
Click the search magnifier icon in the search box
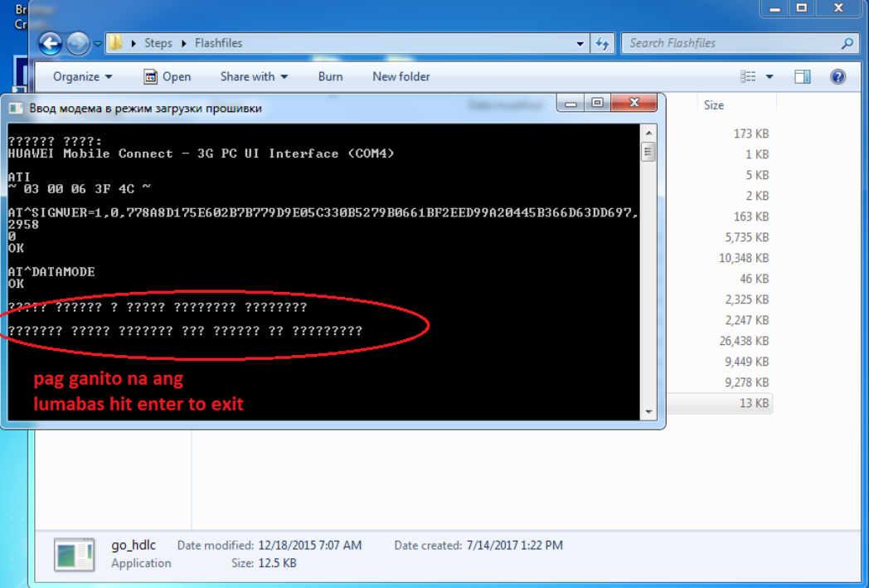click(x=846, y=42)
